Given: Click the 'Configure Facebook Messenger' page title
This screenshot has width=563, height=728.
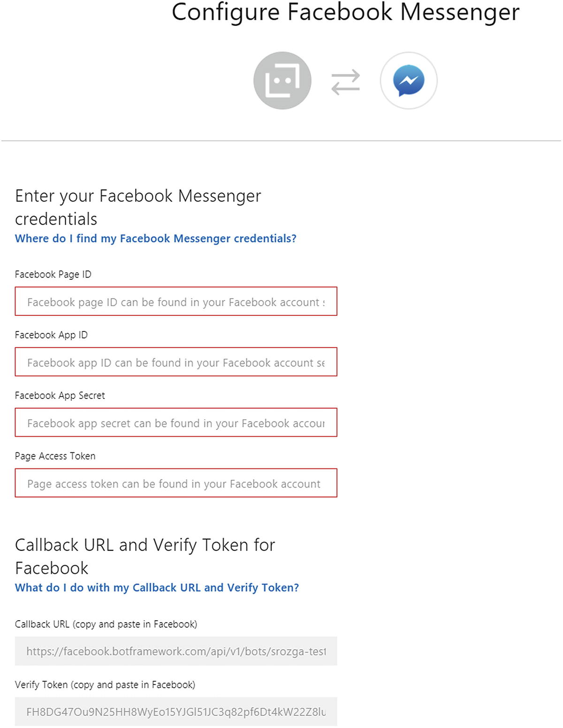Looking at the screenshot, I should tap(345, 12).
